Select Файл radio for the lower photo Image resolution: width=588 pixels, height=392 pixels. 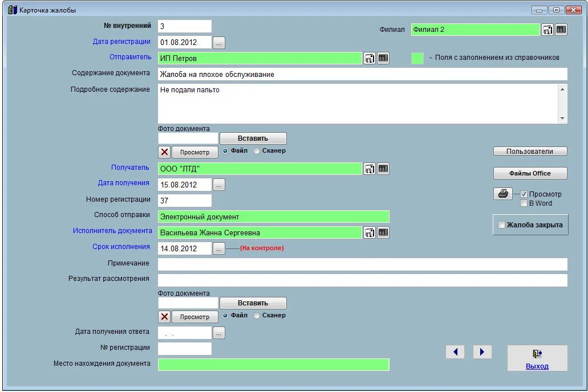(225, 316)
